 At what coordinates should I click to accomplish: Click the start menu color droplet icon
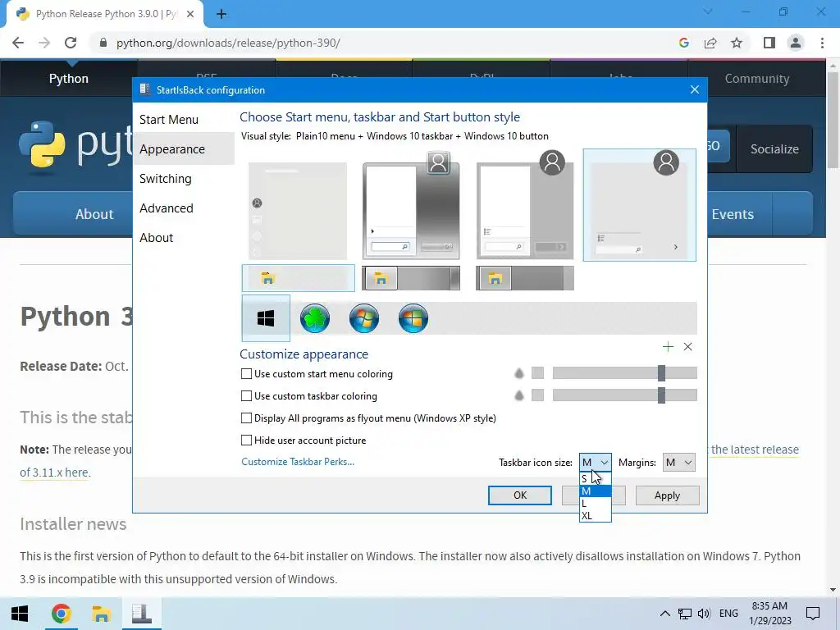[x=518, y=373]
